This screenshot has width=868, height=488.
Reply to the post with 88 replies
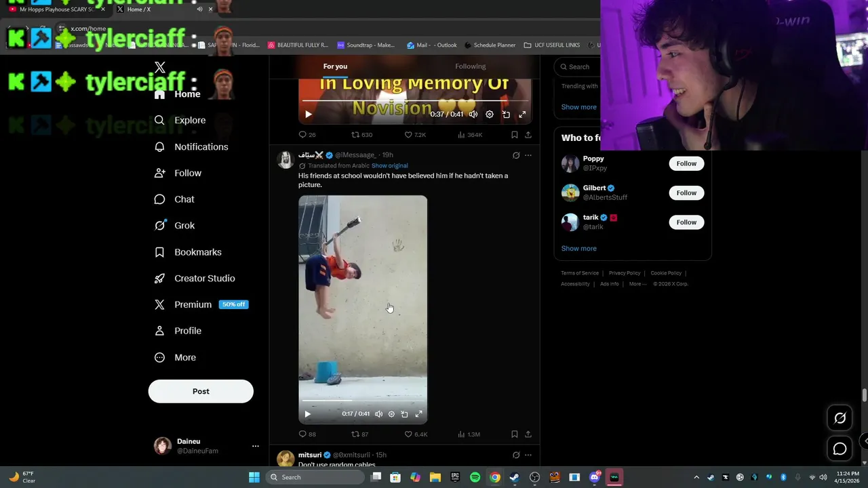click(x=307, y=434)
